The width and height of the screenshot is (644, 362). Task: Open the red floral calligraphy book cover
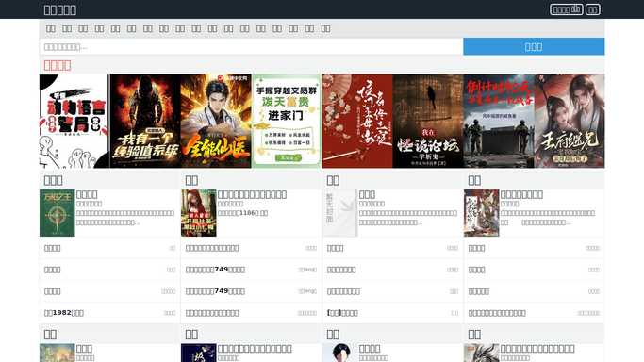coord(357,121)
